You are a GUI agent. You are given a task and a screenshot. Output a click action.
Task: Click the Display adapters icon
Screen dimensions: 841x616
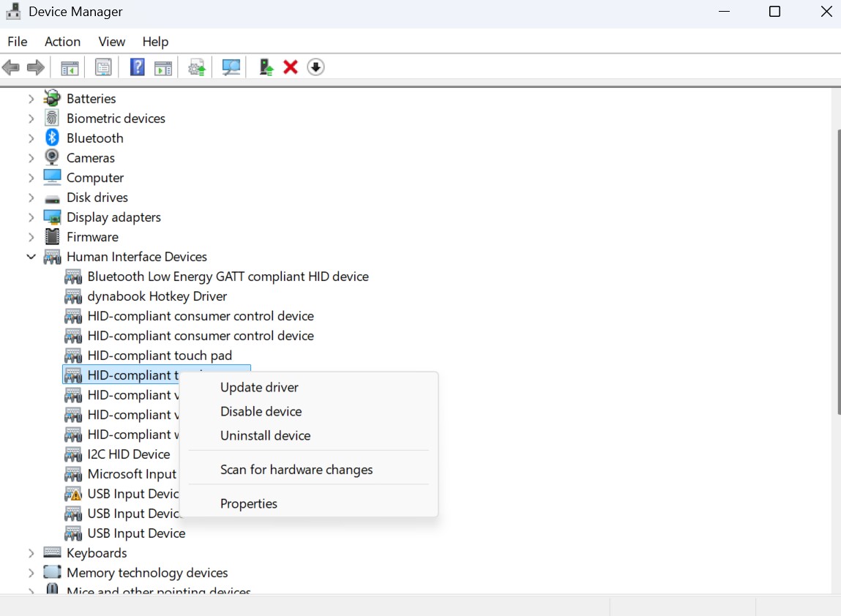tap(52, 217)
